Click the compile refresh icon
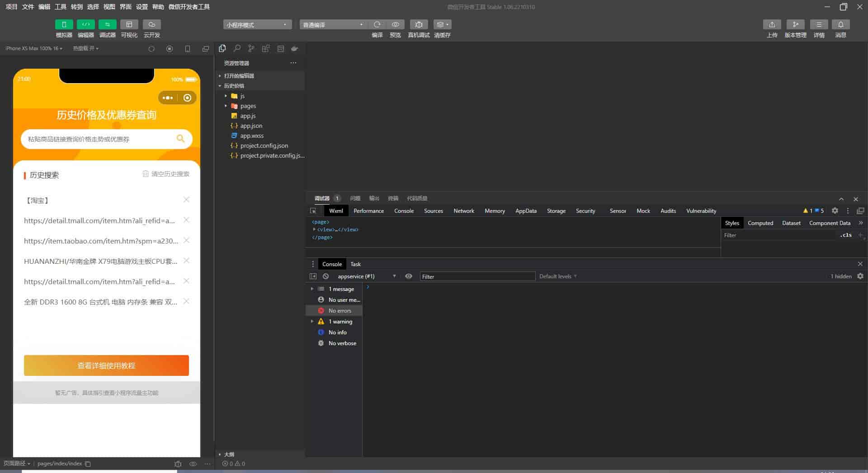868x473 pixels. point(377,24)
